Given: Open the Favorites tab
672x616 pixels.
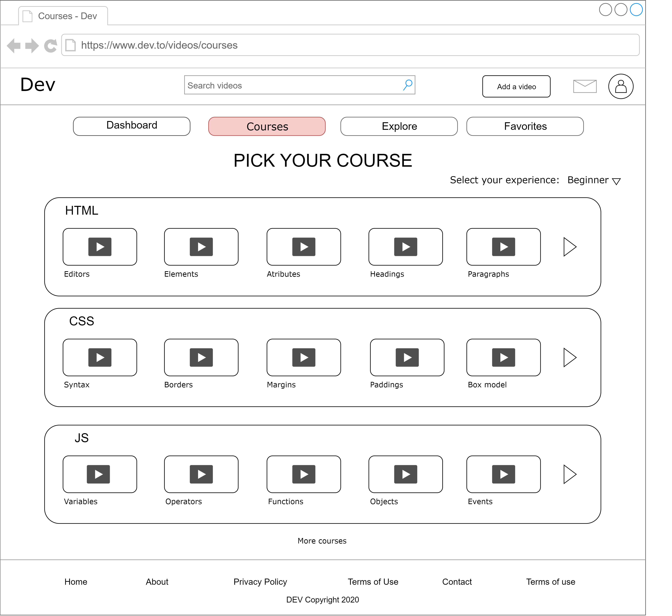Looking at the screenshot, I should coord(525,126).
